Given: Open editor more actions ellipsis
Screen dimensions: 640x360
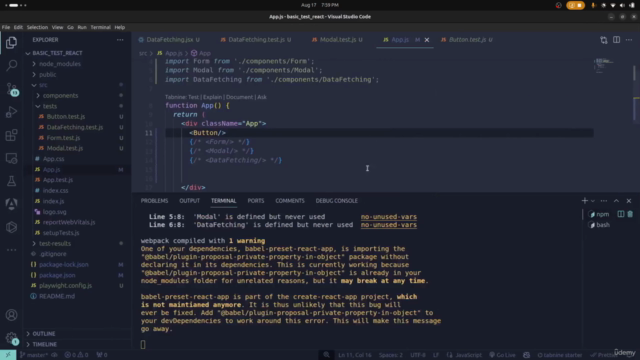Looking at the screenshot, I should point(629,40).
